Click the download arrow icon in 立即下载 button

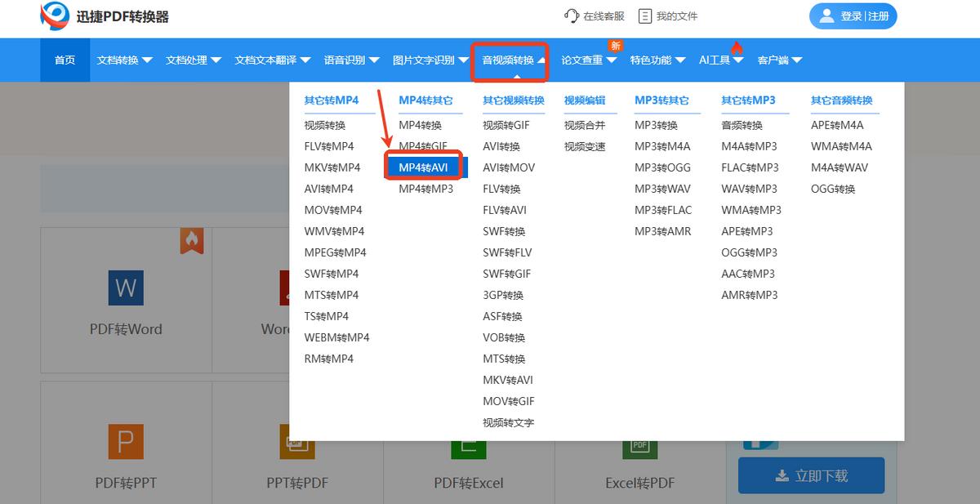780,475
